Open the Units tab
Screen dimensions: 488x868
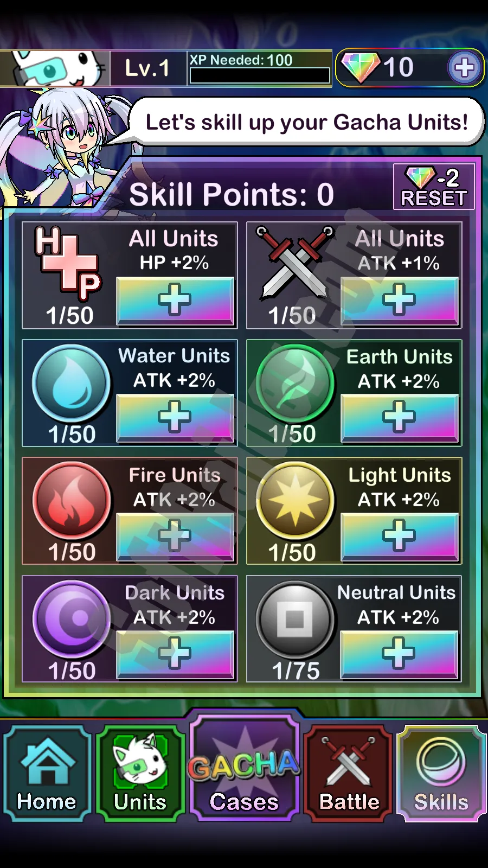pos(140,774)
